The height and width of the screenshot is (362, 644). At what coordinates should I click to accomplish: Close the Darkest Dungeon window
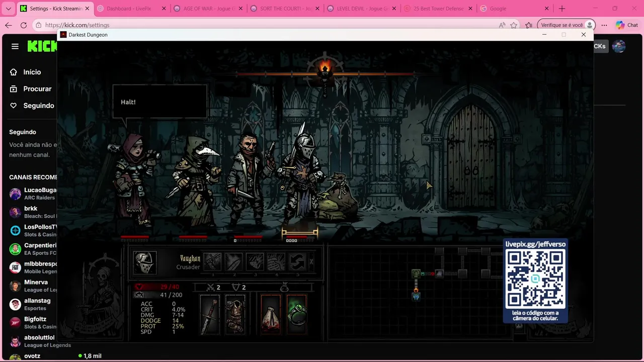[584, 35]
